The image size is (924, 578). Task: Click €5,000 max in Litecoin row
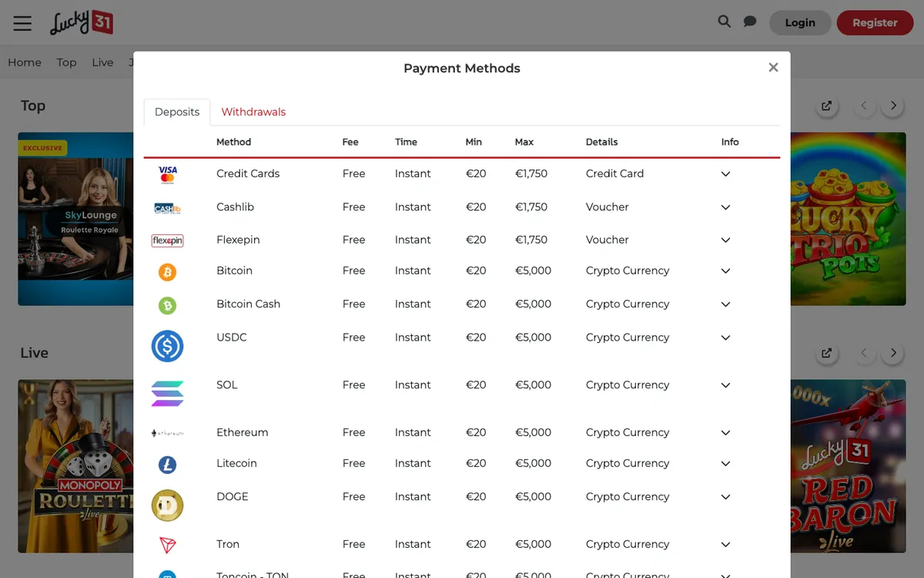tap(534, 463)
